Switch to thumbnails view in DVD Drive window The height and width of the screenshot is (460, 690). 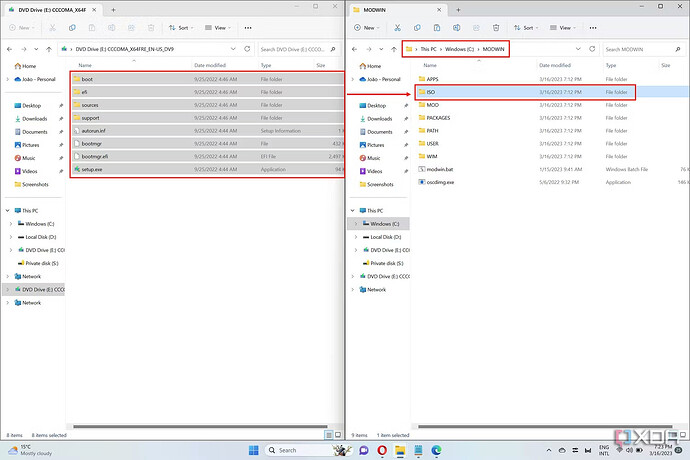338,435
